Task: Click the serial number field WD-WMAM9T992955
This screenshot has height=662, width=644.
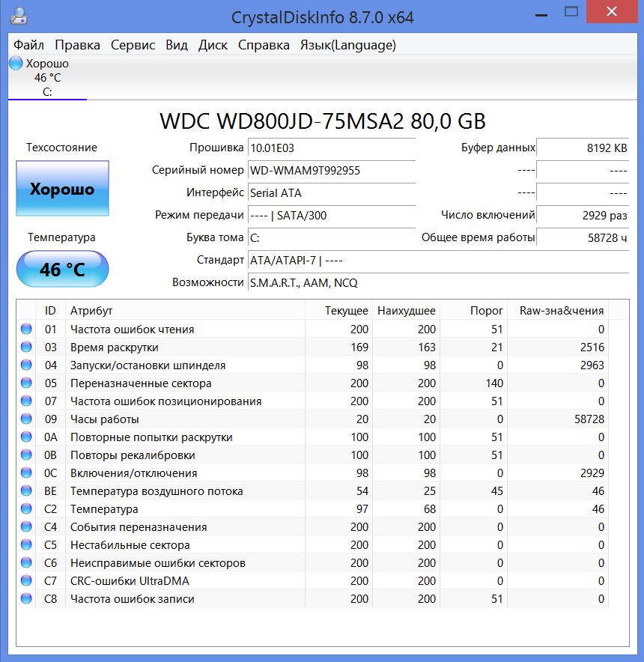Action: pos(332,171)
